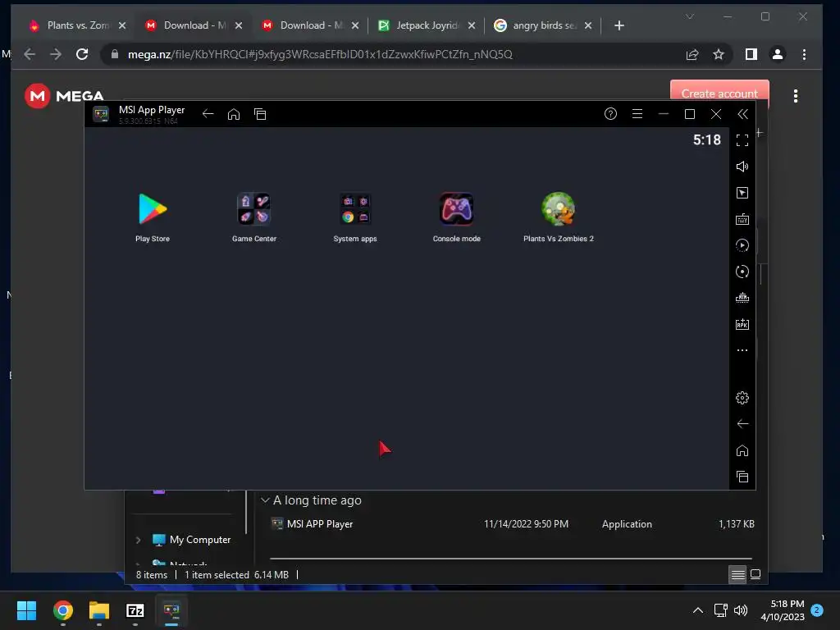Enter fullscreen mode in App Player
Image resolution: width=840 pixels, height=630 pixels.
coord(742,140)
